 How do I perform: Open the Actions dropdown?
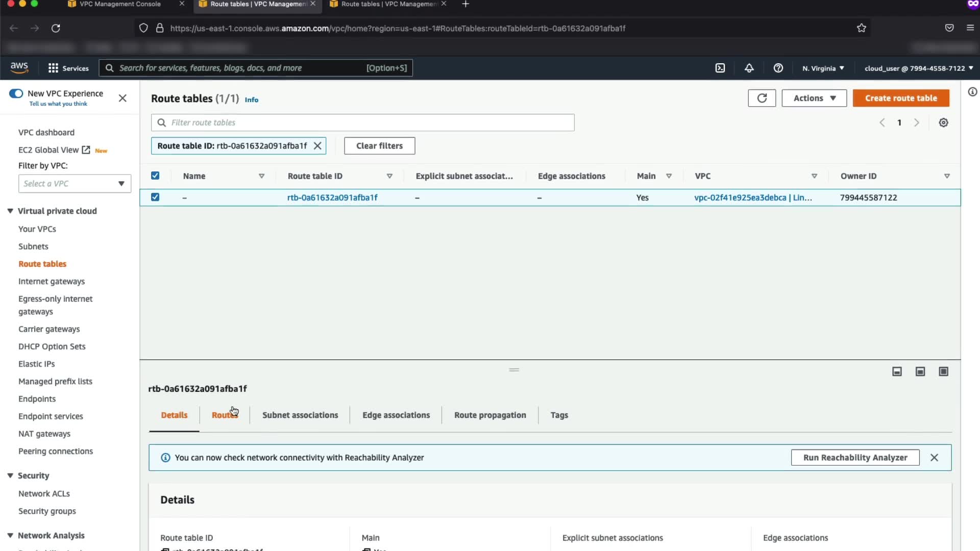pos(814,98)
